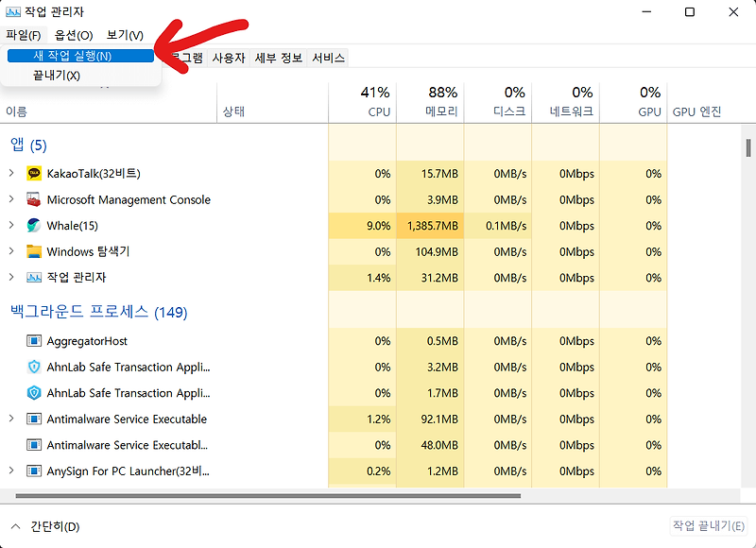
Task: Click the KakaoTalk app icon
Action: tap(34, 174)
